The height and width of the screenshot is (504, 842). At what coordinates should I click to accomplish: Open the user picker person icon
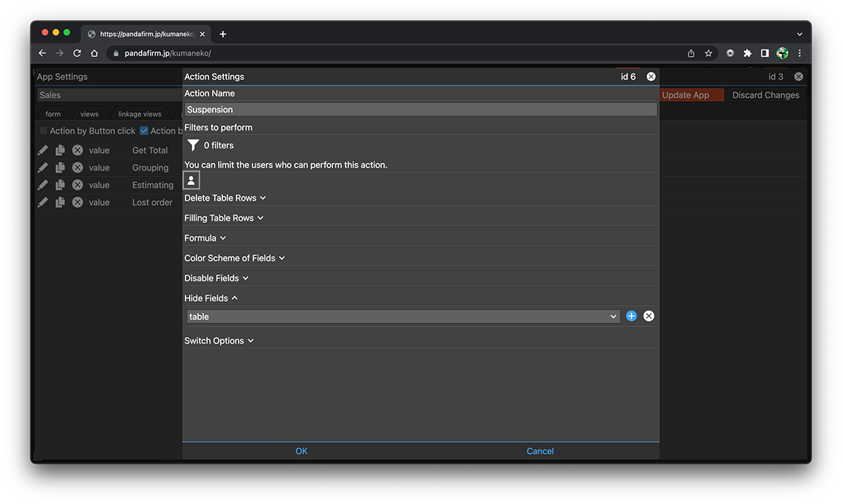191,180
